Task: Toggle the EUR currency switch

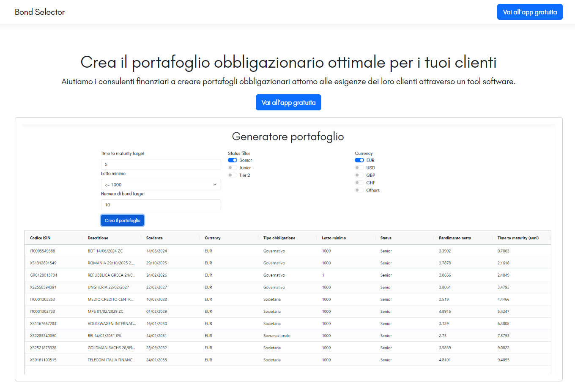Action: pyautogui.click(x=359, y=160)
